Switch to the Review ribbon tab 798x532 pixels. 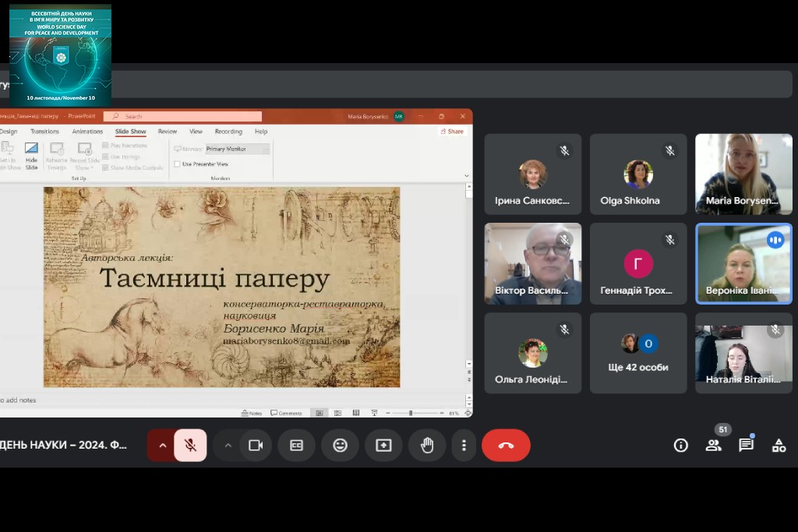click(168, 132)
